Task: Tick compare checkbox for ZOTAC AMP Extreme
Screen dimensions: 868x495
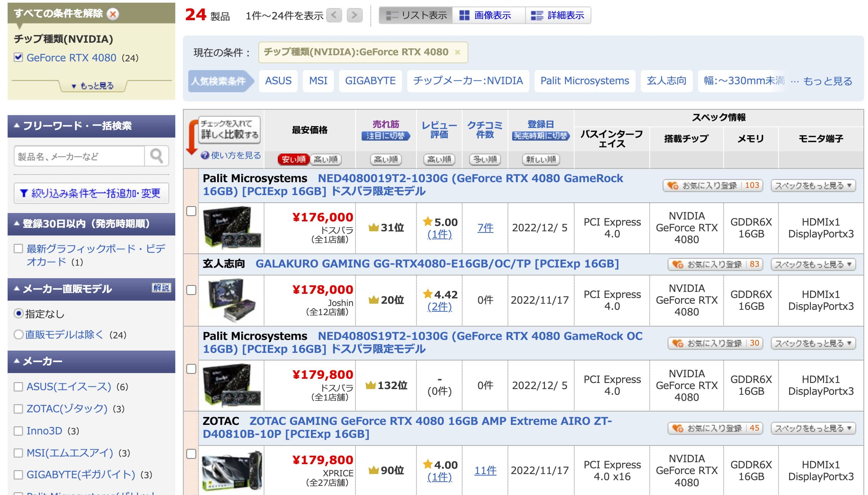Action: click(x=191, y=454)
